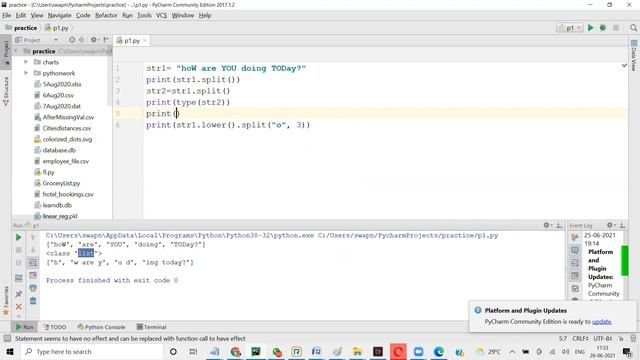
Task: Click the scroll from source target icon
Action: [72, 40]
